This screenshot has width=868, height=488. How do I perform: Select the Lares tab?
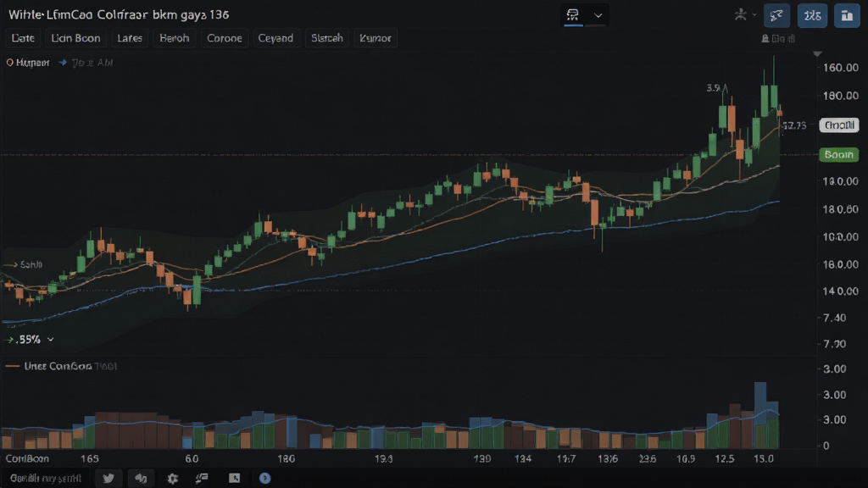pyautogui.click(x=130, y=38)
